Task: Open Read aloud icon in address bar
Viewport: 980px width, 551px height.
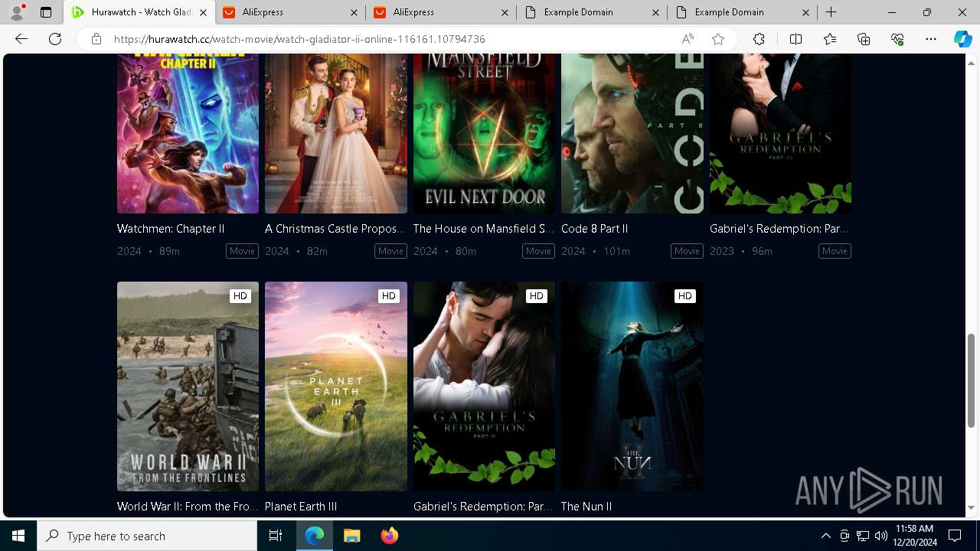Action: [688, 39]
